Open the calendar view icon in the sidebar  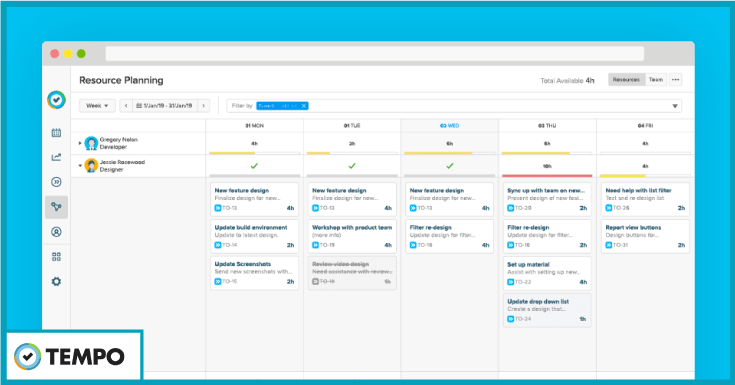56,133
